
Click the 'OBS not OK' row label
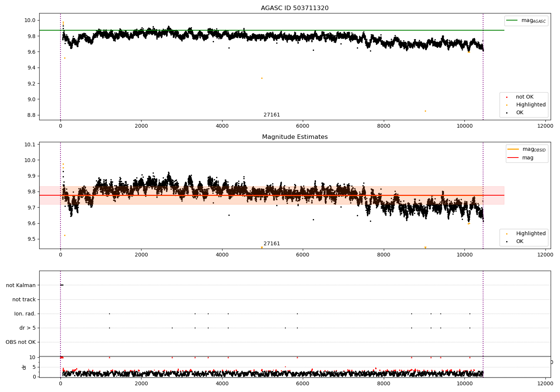pos(21,342)
